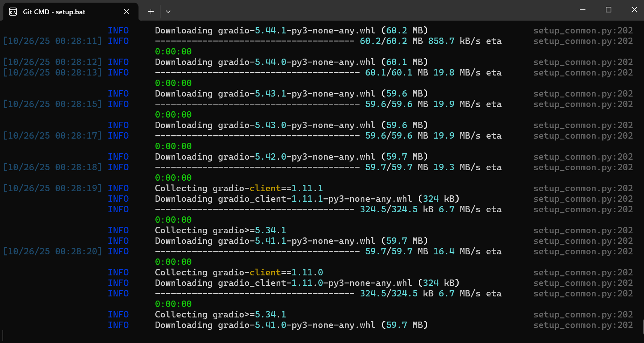Screen dimensions: 644x343
Task: Click the timestamp [10/26/25 00:28:18]
Action: tap(53, 167)
